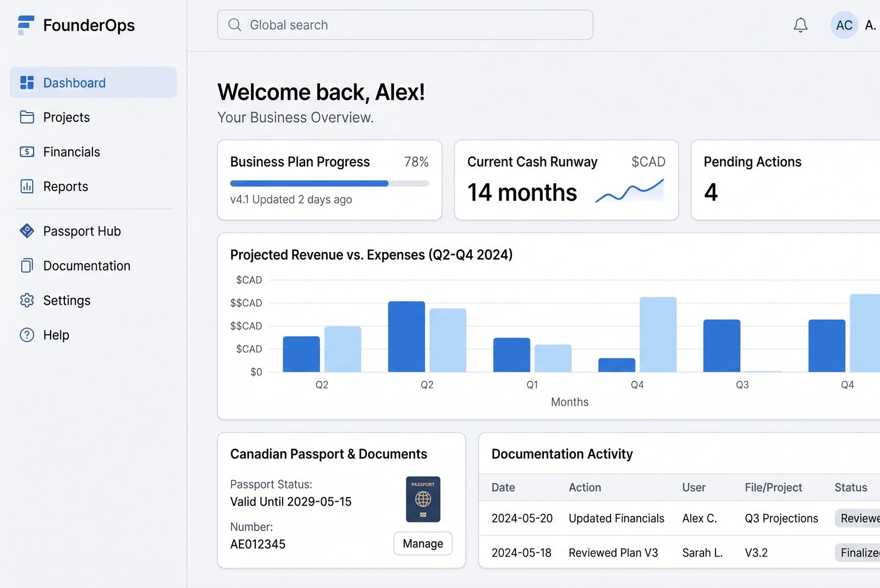Click the Business Plan Progress bar
Screen dimensions: 880x588
[329, 184]
